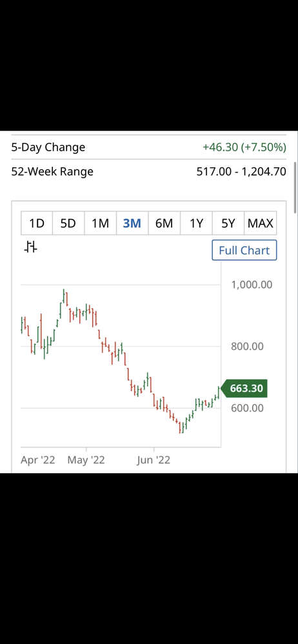298x644 pixels.
Task: Click the Jun '22 axis label
Action: 154,460
